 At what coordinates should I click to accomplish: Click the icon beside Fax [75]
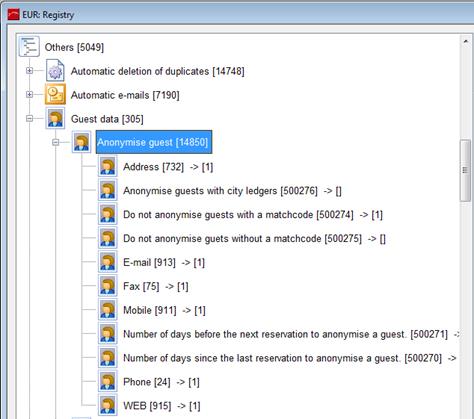(x=108, y=286)
